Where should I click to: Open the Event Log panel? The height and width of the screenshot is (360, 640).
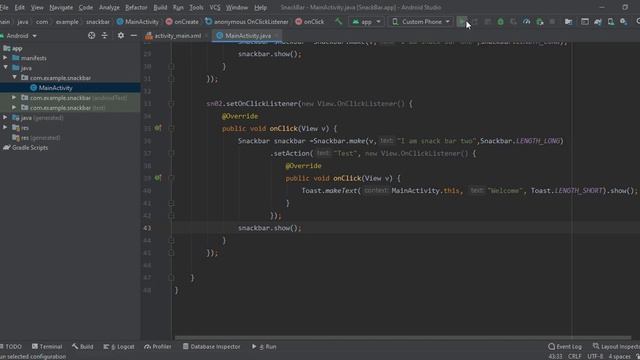point(565,347)
